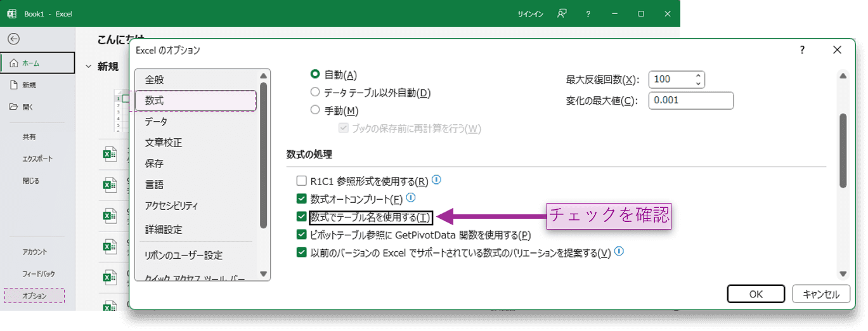Click the 変化の最大値 input field
Viewport: 868px width, 331px height.
coord(691,100)
